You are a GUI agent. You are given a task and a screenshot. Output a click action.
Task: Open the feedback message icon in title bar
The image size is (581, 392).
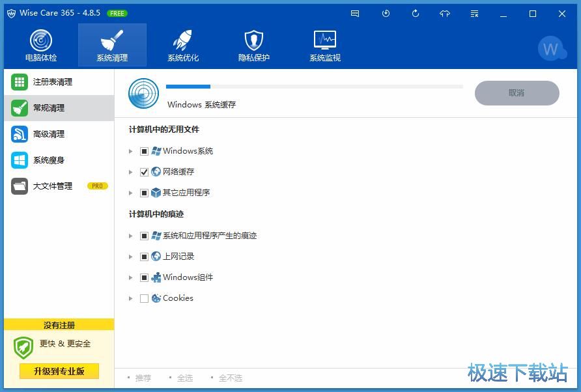tap(355, 14)
